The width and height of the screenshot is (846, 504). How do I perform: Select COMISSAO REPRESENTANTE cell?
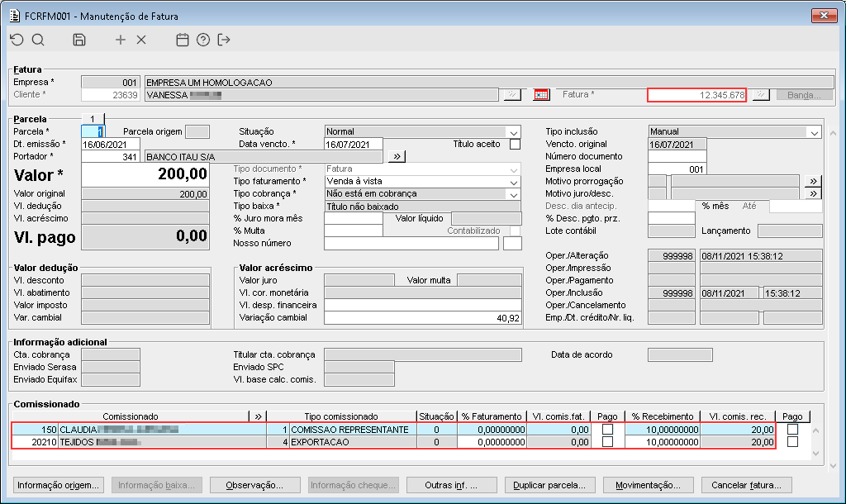353,430
